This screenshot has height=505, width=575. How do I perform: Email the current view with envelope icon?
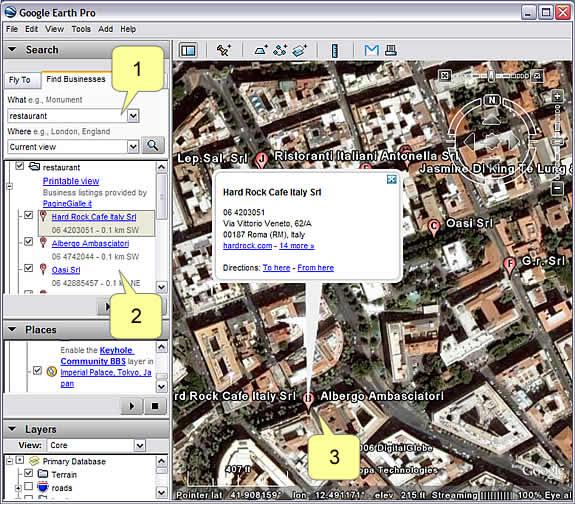(371, 50)
